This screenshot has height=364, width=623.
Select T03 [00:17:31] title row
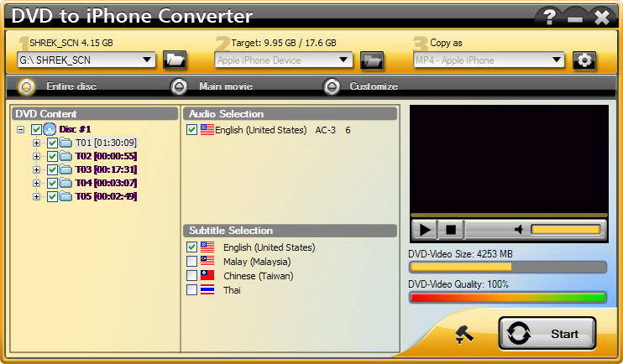(x=106, y=169)
